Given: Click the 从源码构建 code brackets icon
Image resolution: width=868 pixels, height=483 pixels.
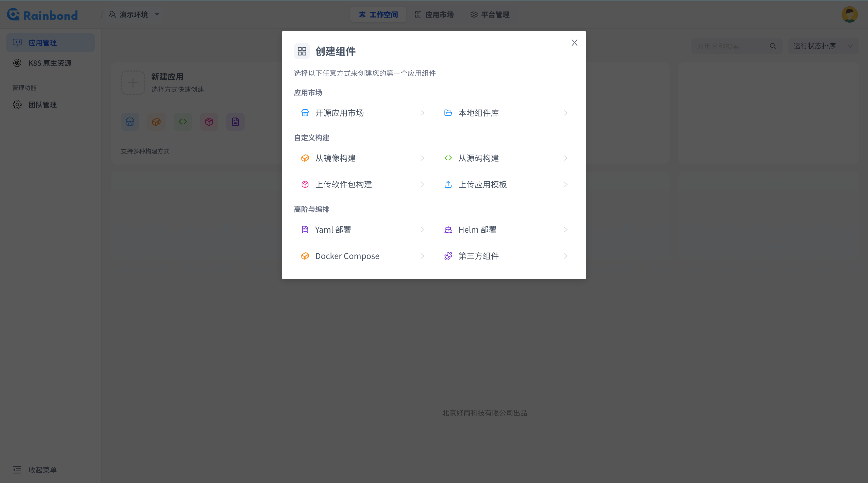Looking at the screenshot, I should coord(448,158).
